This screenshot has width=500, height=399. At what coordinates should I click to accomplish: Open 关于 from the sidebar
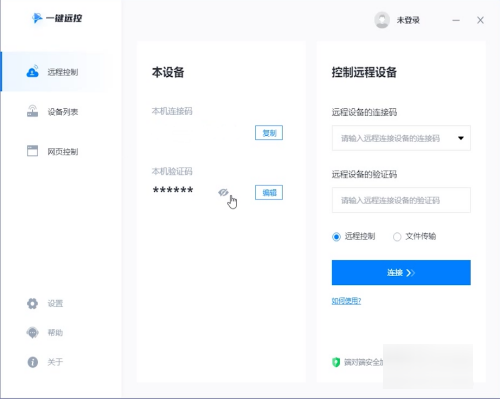tap(55, 362)
